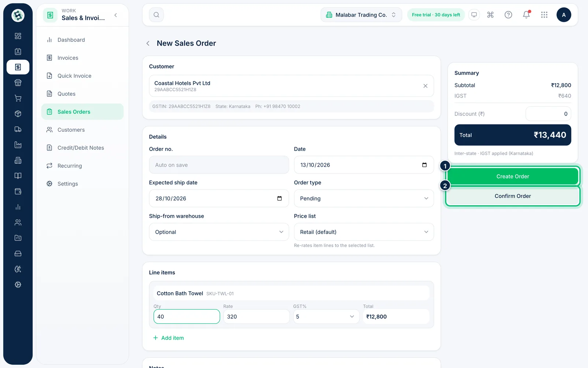This screenshot has height=368, width=588.
Task: Open the calendar picker for Expected ship date
Action: pyautogui.click(x=279, y=198)
